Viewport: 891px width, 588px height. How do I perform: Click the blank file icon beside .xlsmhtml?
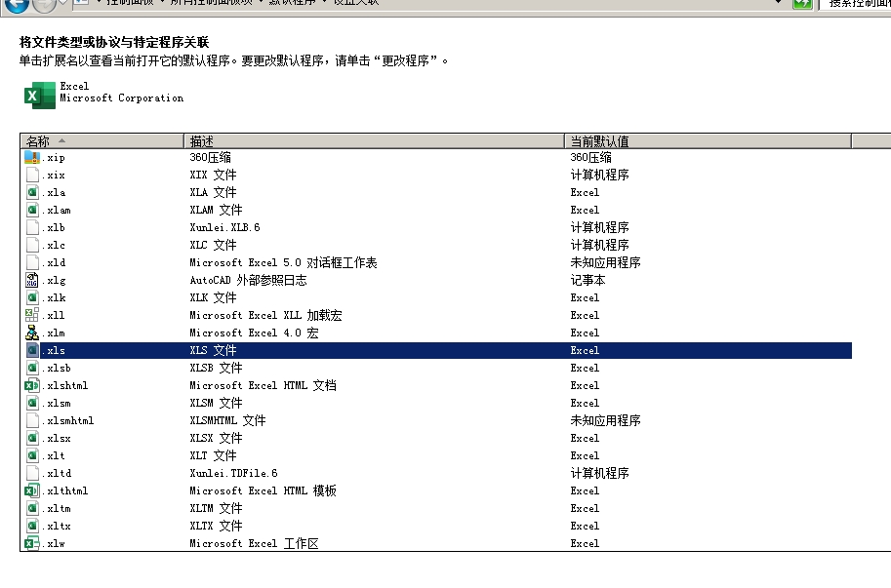coord(32,420)
